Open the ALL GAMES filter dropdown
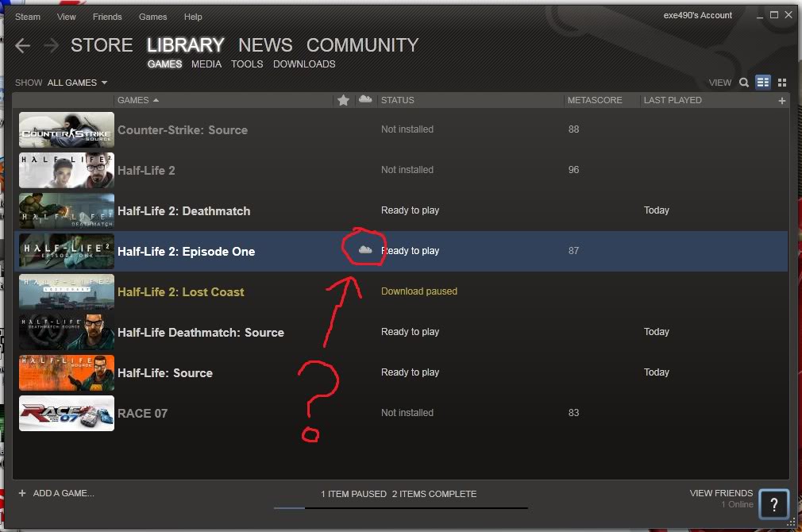The width and height of the screenshot is (802, 532). click(x=76, y=82)
